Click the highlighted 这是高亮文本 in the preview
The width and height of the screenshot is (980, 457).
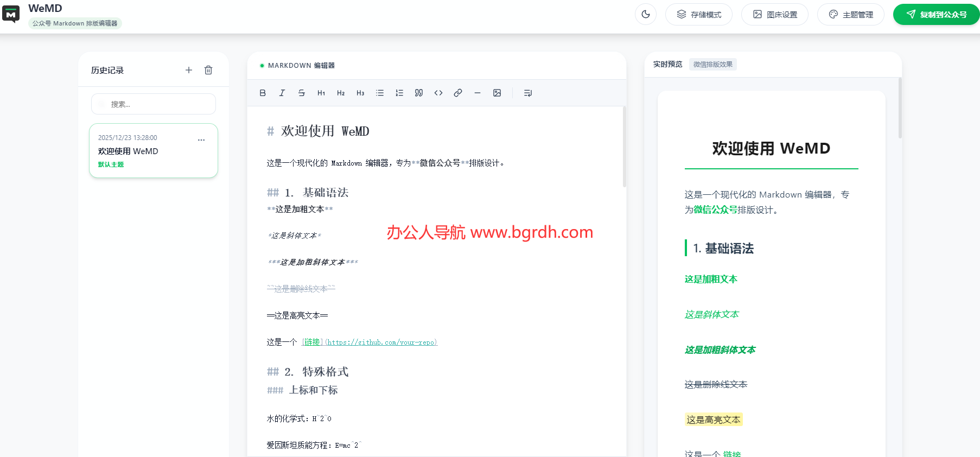[714, 420]
